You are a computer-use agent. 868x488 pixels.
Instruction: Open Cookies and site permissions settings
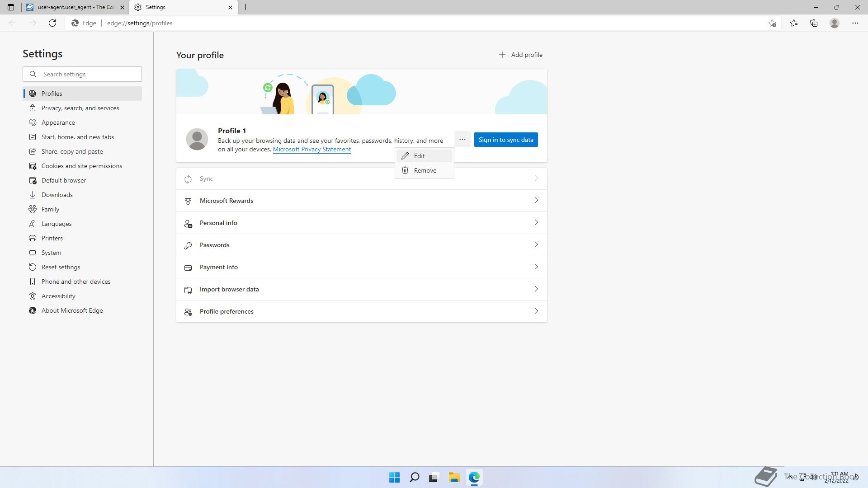point(82,166)
